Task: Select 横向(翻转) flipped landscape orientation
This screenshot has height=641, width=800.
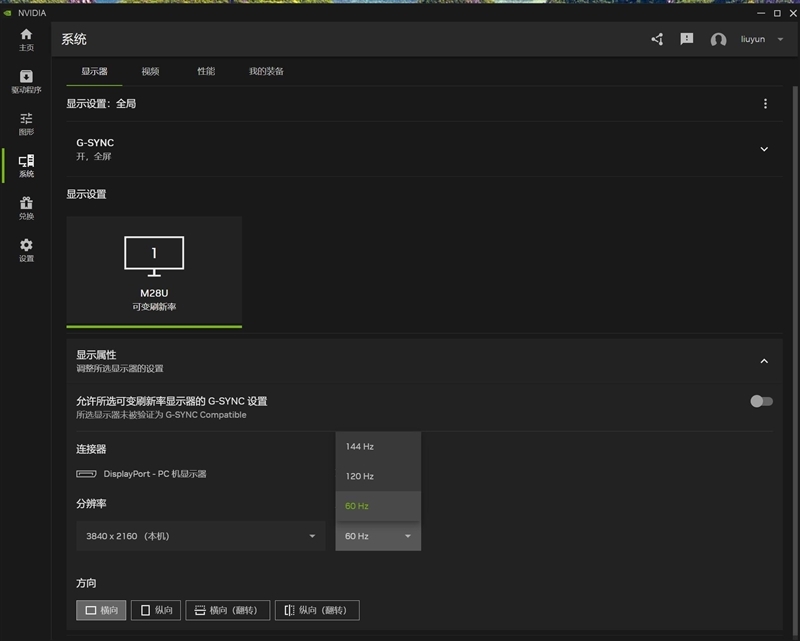Action: click(x=227, y=610)
